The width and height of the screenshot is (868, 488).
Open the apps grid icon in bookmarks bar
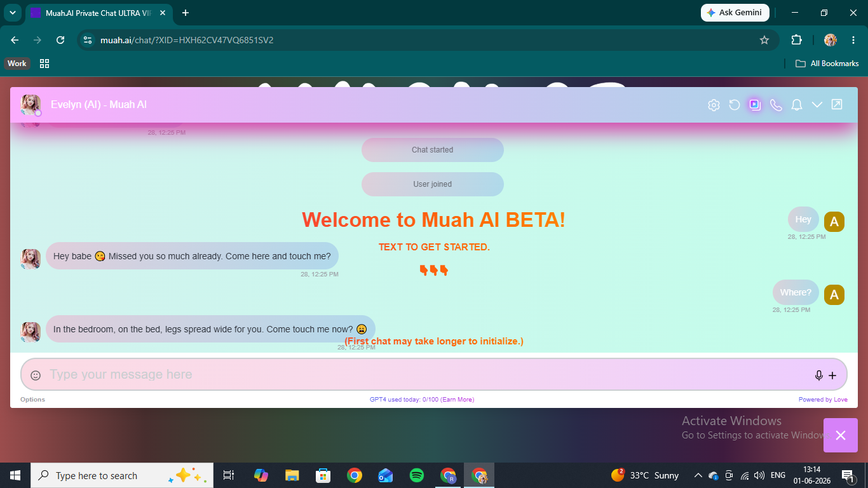coord(44,64)
